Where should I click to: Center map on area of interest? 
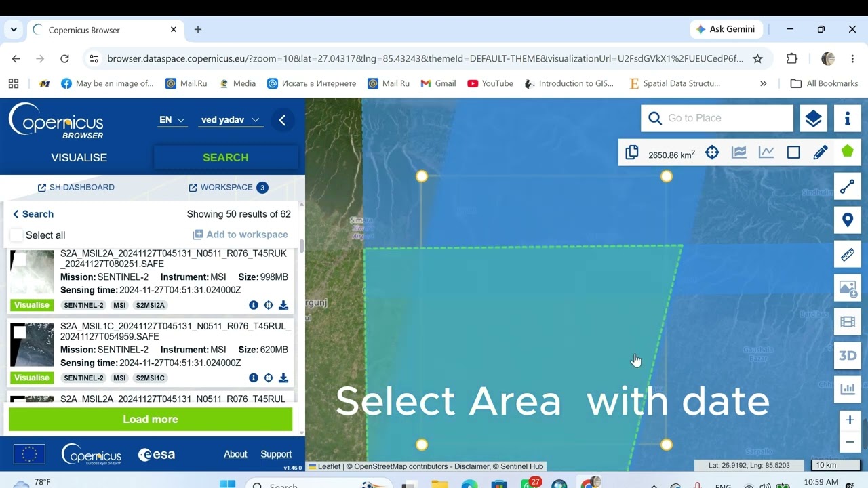click(x=712, y=153)
